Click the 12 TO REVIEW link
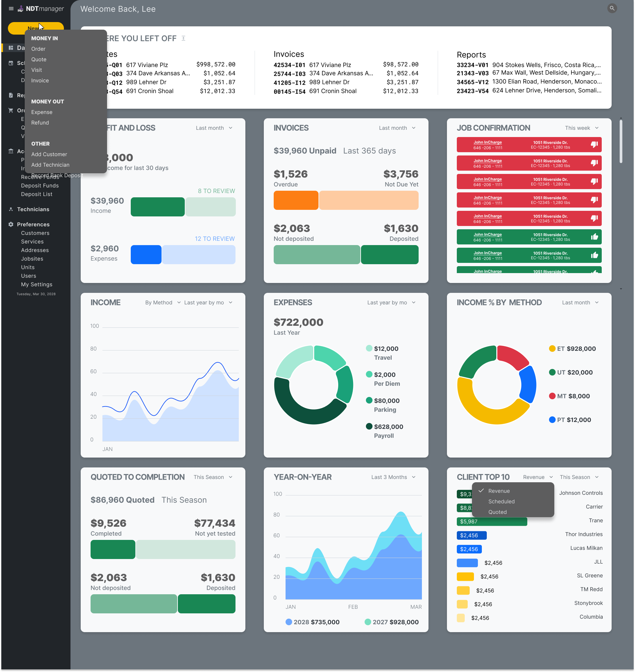This screenshot has height=672, width=635. pyautogui.click(x=215, y=239)
